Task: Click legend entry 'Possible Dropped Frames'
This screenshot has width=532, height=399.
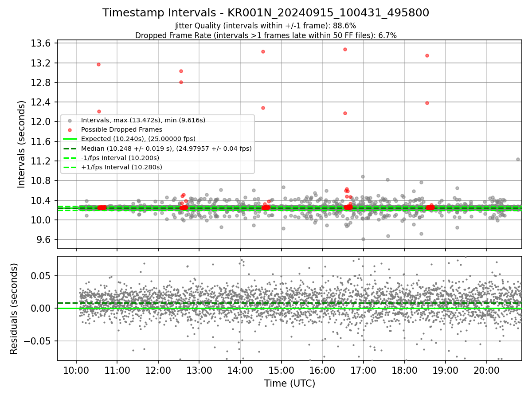Action: (x=121, y=129)
